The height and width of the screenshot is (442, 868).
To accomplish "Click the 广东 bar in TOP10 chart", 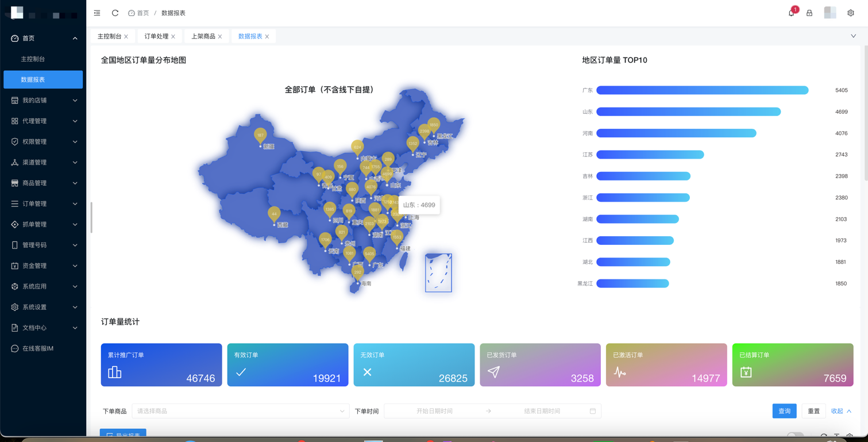I will pos(702,90).
